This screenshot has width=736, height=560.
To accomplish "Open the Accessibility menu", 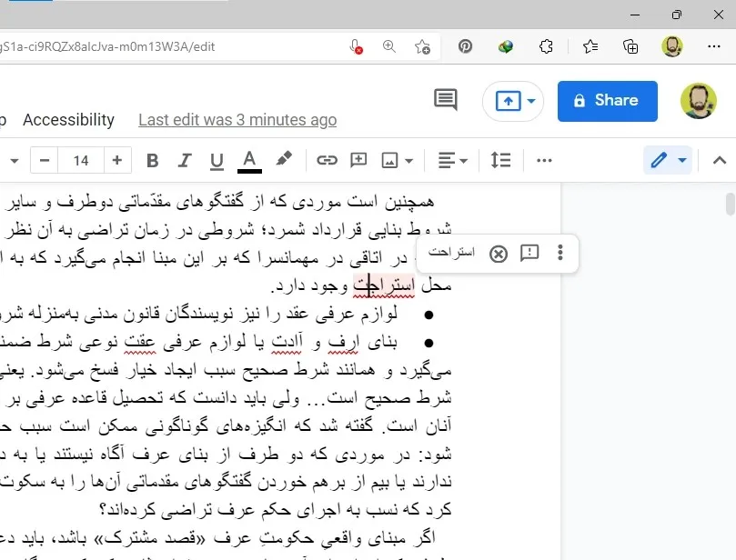I will tap(68, 120).
